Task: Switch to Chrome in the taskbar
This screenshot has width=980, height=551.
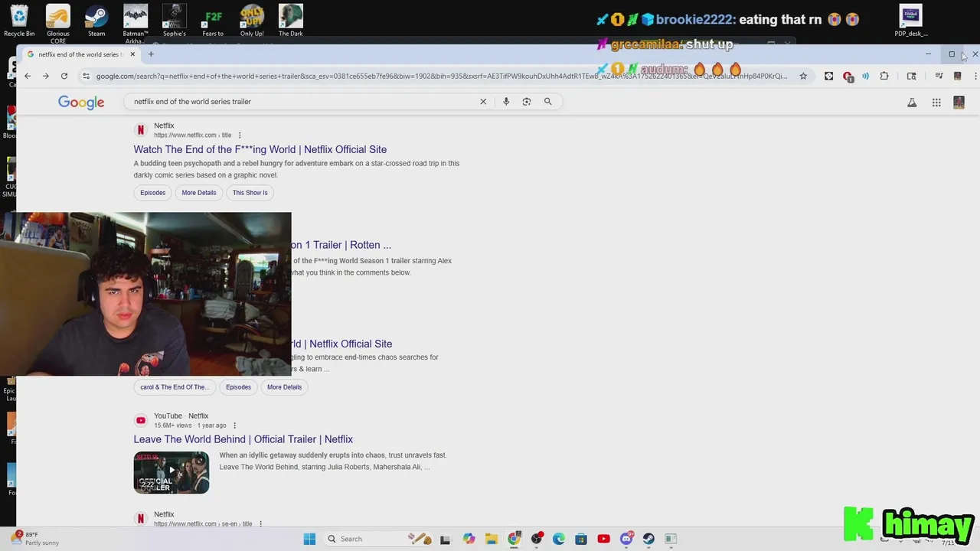Action: 514,539
